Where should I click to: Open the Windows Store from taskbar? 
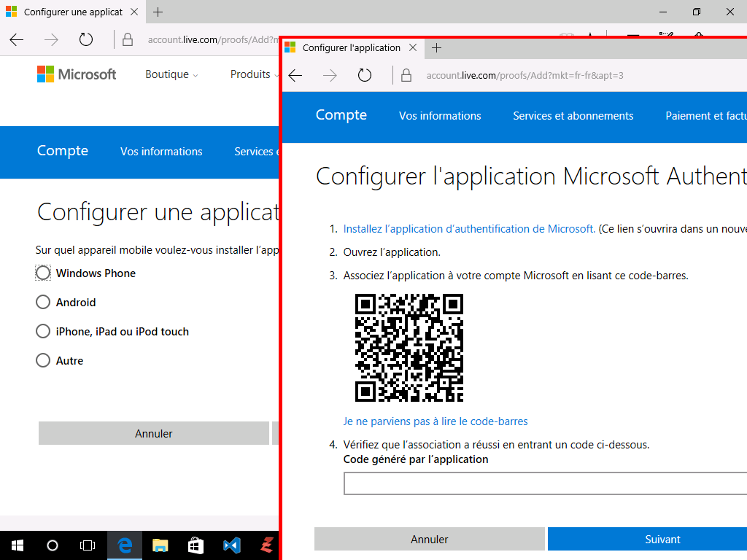(x=196, y=545)
